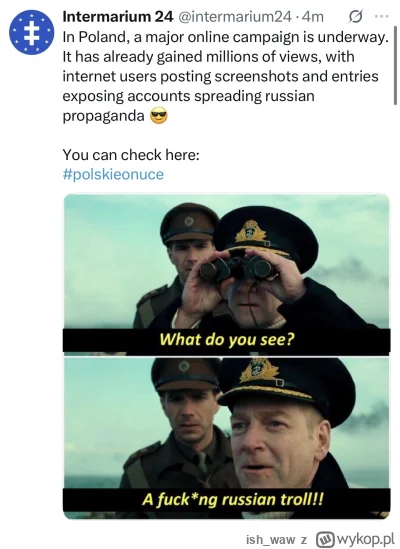The height and width of the screenshot is (549, 400).
Task: Click the sunglasses emoji in the post
Action: coord(159,116)
